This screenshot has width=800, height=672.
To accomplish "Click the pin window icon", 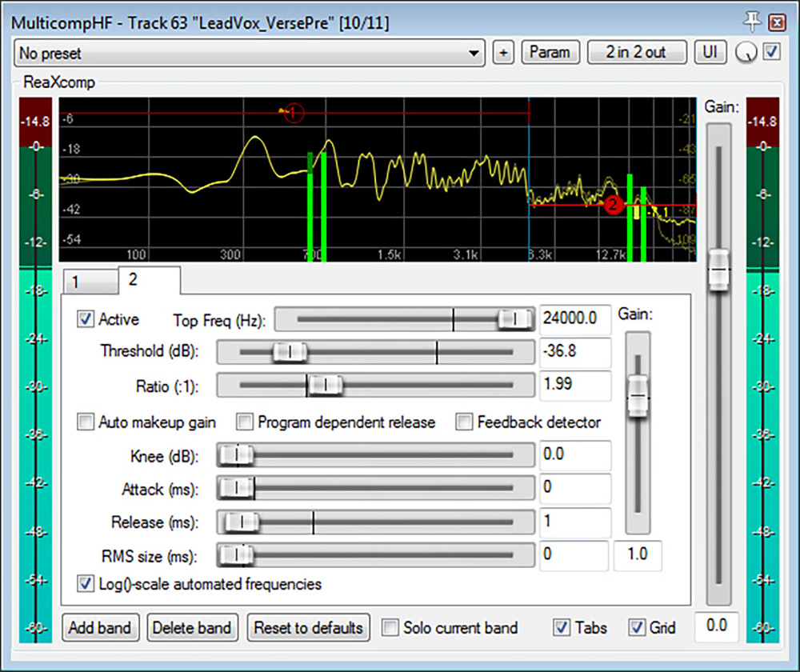I will (752, 22).
